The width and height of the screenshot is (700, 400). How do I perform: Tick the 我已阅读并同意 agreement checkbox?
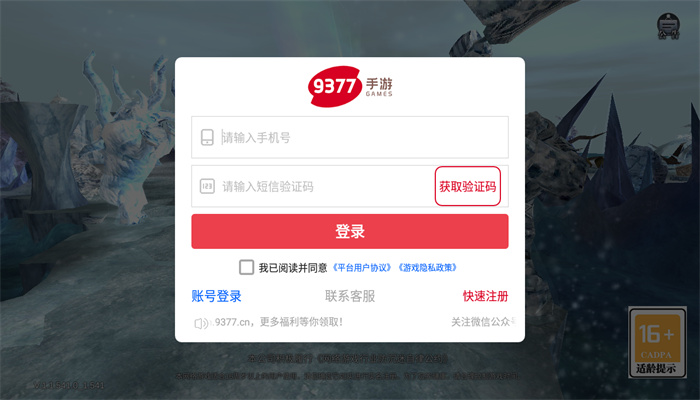pos(246,267)
